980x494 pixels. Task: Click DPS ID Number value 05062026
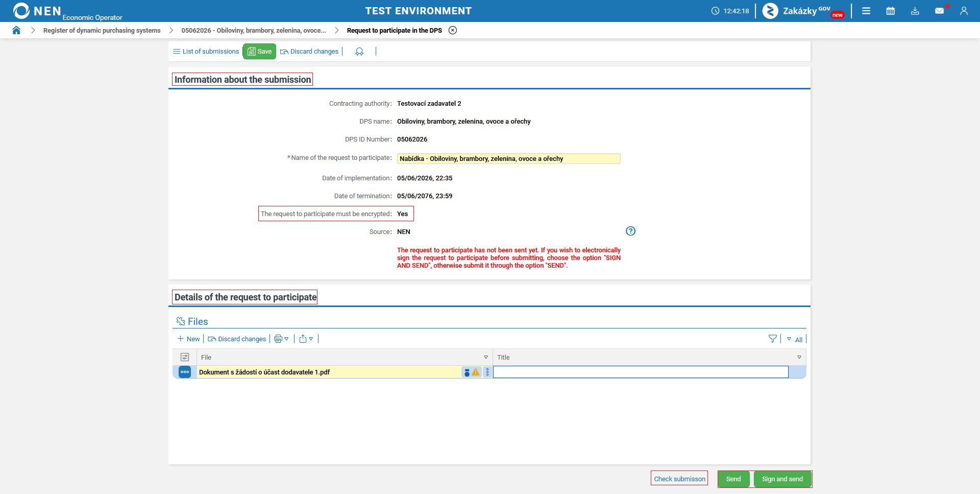pos(412,139)
